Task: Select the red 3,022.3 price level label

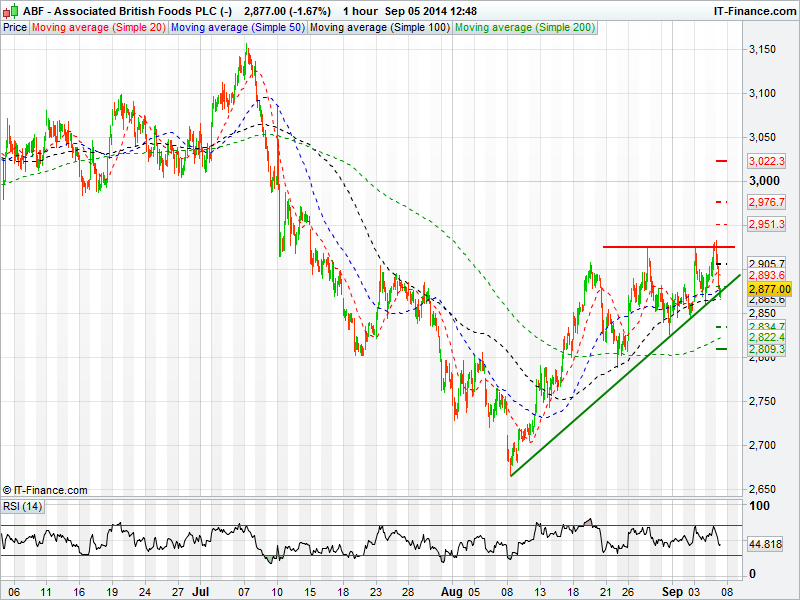Action: [766, 161]
